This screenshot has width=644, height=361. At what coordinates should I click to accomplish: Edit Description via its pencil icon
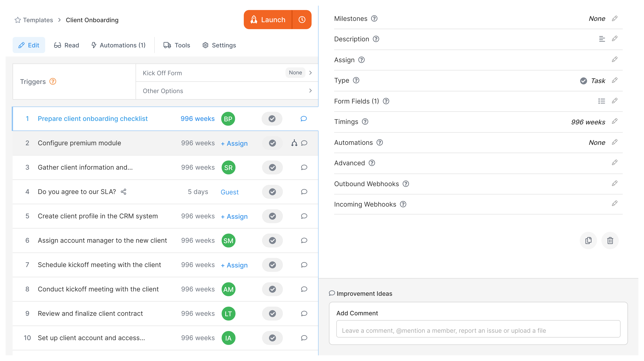point(615,39)
